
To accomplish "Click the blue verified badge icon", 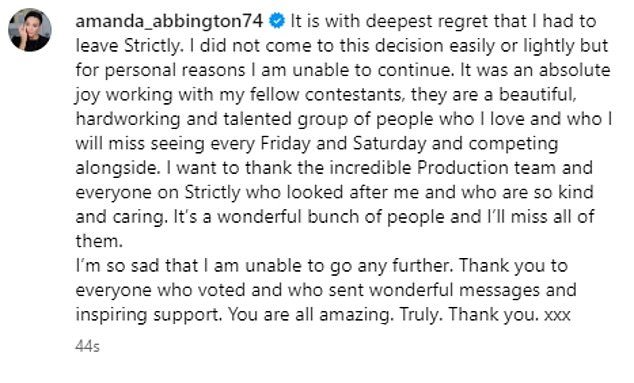I will click(x=277, y=21).
